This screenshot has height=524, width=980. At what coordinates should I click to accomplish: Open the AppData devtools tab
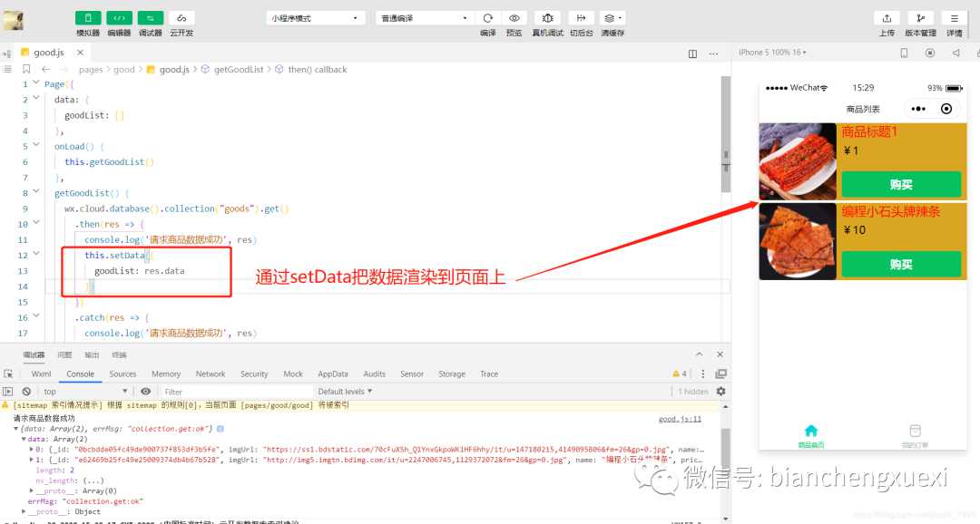tap(332, 374)
